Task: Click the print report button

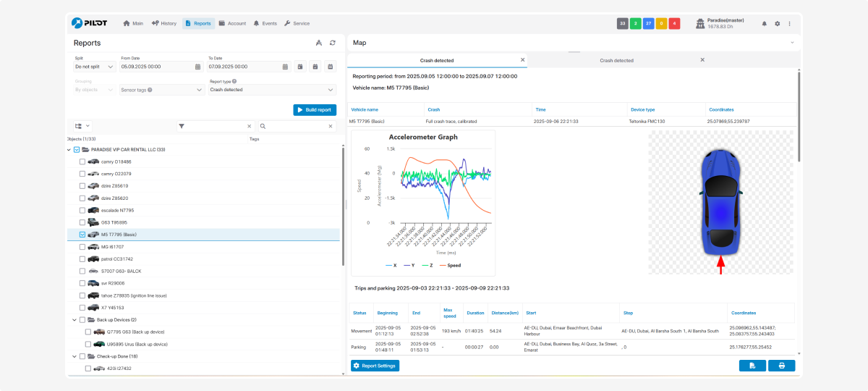Action: click(781, 366)
